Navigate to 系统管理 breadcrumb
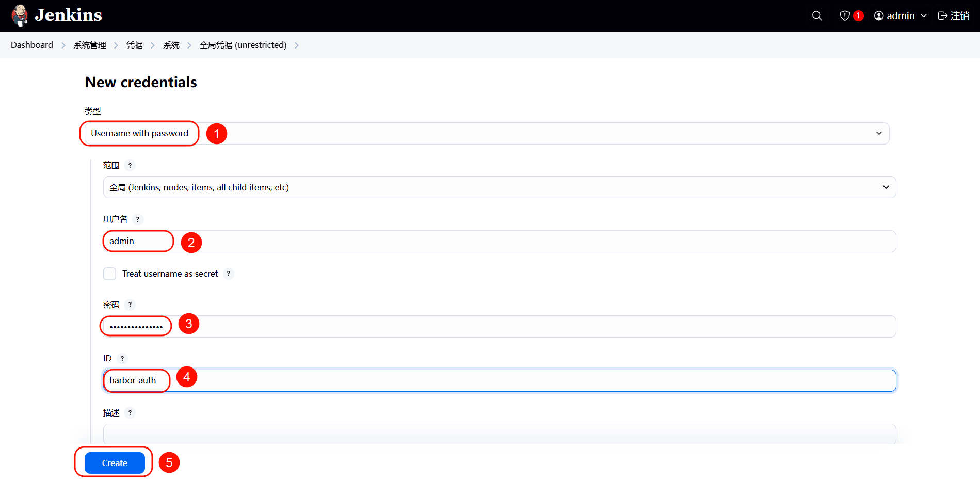980x480 pixels. pos(90,45)
